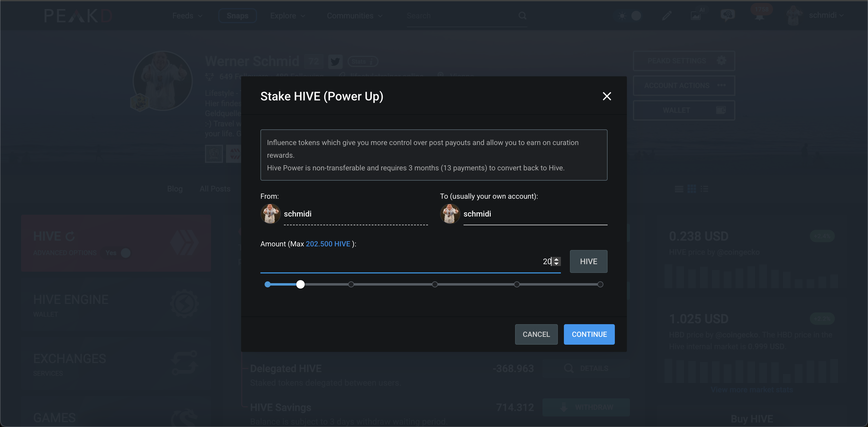Image resolution: width=868 pixels, height=427 pixels.
Task: Click the CANCEL button
Action: click(536, 334)
